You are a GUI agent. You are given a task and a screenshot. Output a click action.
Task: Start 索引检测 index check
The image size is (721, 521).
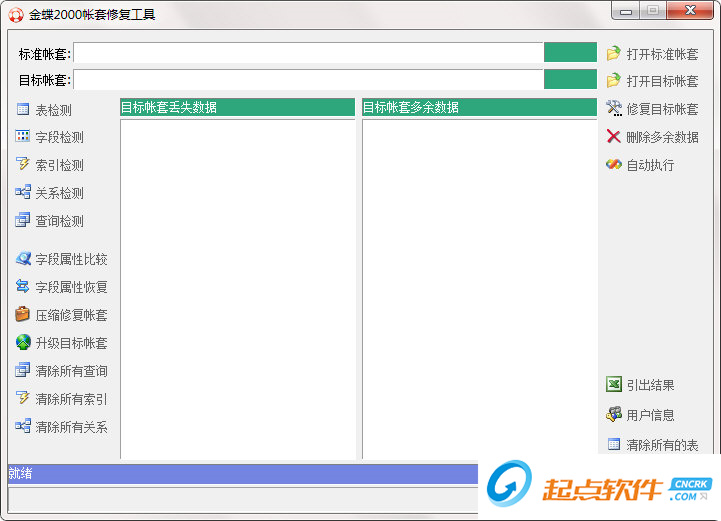(x=60, y=165)
